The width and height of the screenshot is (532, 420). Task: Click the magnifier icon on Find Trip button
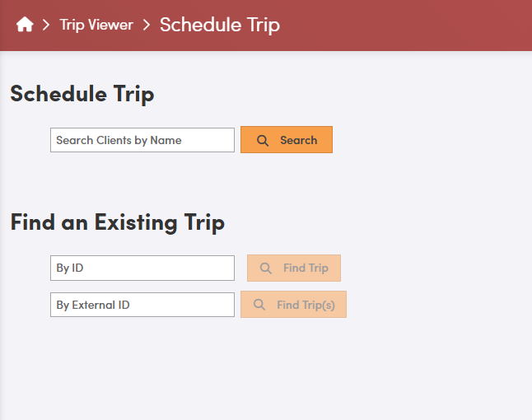(266, 268)
